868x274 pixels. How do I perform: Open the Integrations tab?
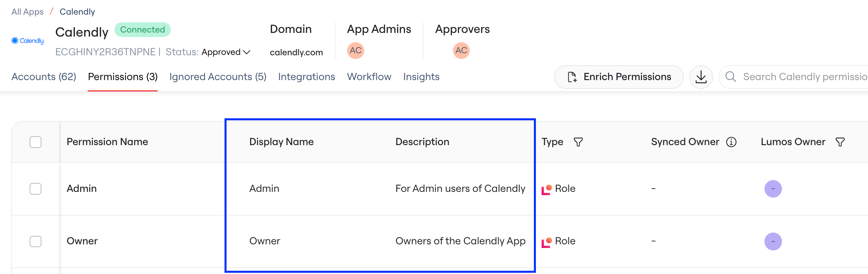click(307, 77)
